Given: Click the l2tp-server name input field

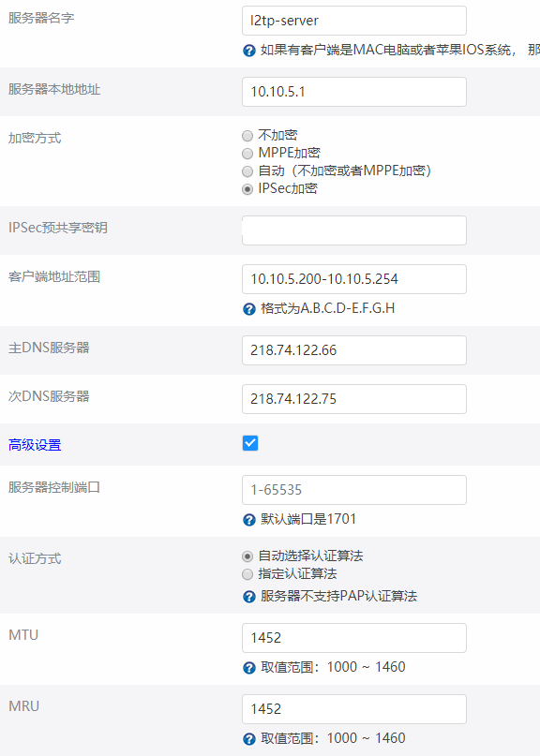Looking at the screenshot, I should 354,21.
